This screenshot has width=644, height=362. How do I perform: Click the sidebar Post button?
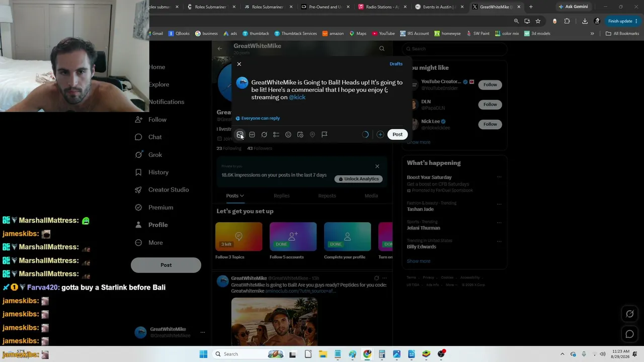[x=166, y=265]
